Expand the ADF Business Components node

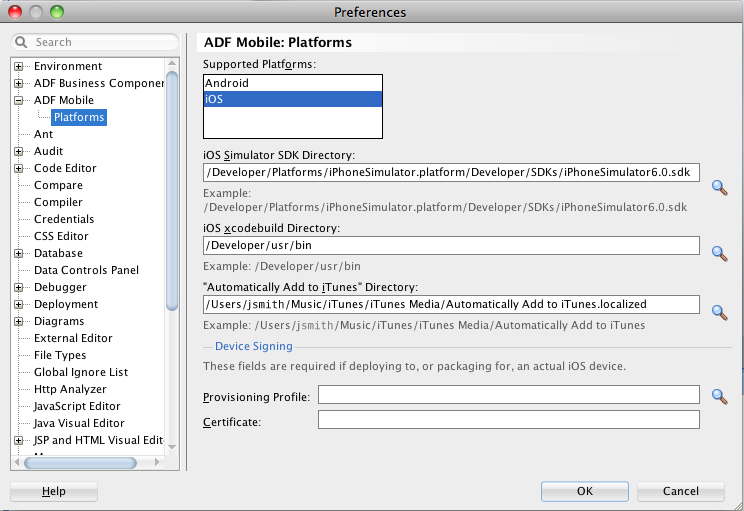click(19, 84)
